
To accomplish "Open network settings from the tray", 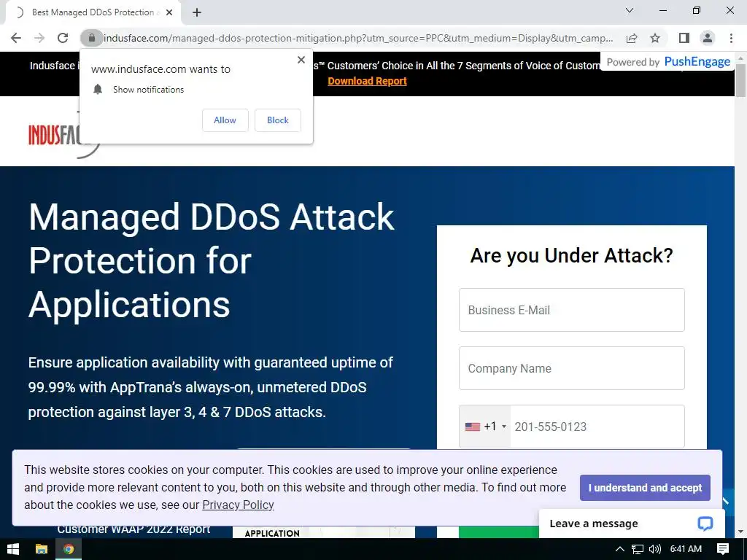I will (x=638, y=549).
